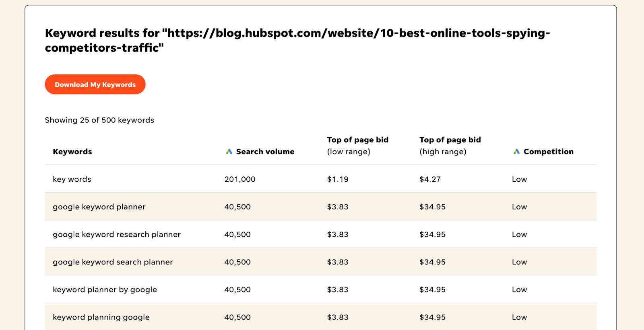Click search volume for 'keyword planning google'

(x=237, y=317)
